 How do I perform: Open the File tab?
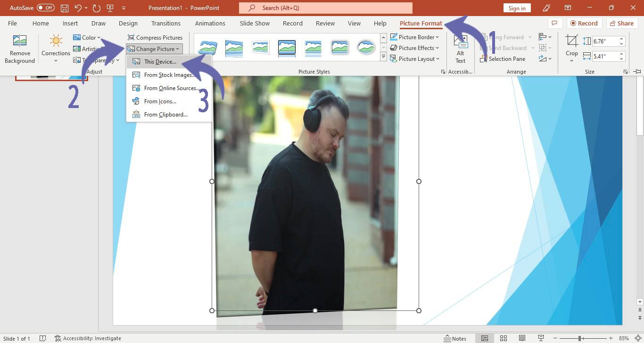click(x=12, y=23)
